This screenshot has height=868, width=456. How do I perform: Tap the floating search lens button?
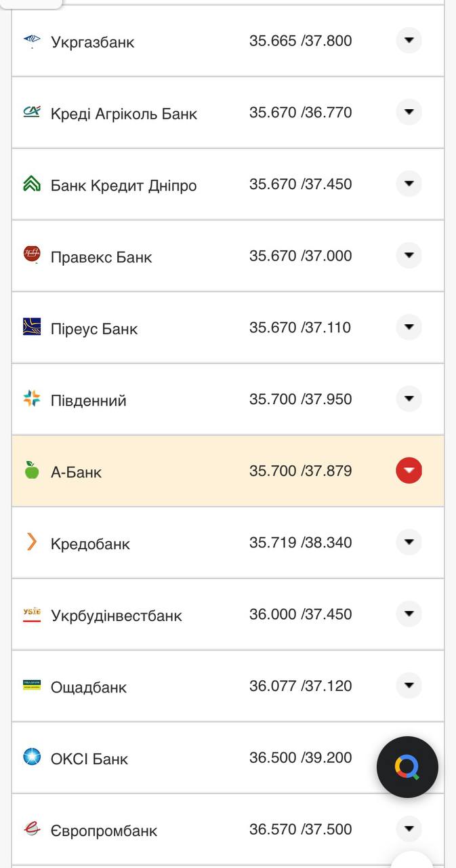pos(407,767)
